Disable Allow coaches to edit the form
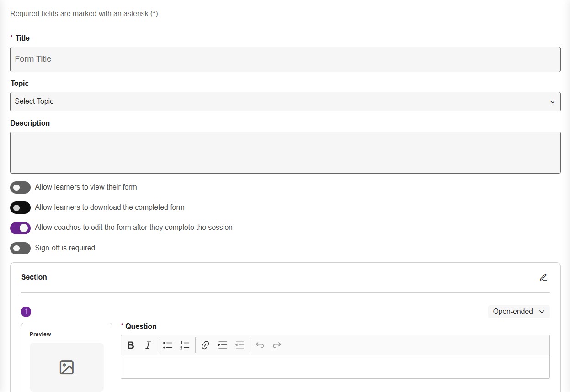 coord(20,228)
